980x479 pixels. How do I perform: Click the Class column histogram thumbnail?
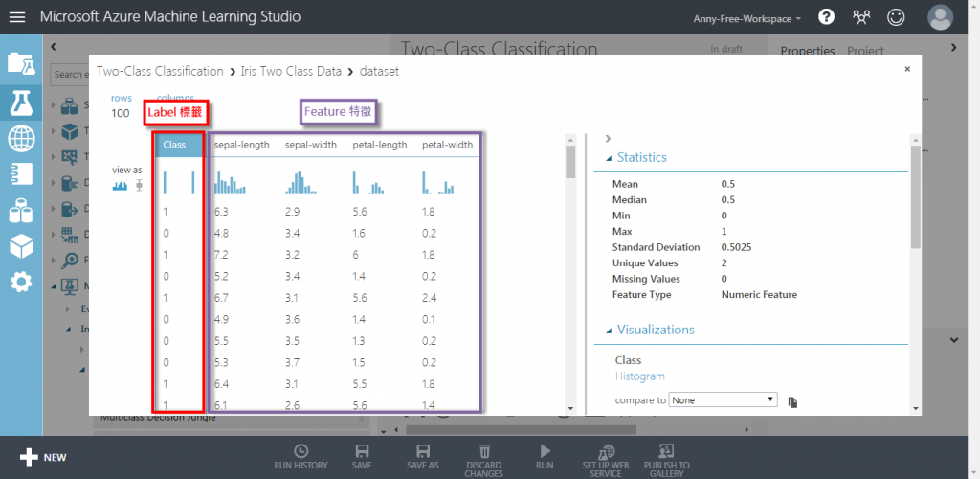179,181
